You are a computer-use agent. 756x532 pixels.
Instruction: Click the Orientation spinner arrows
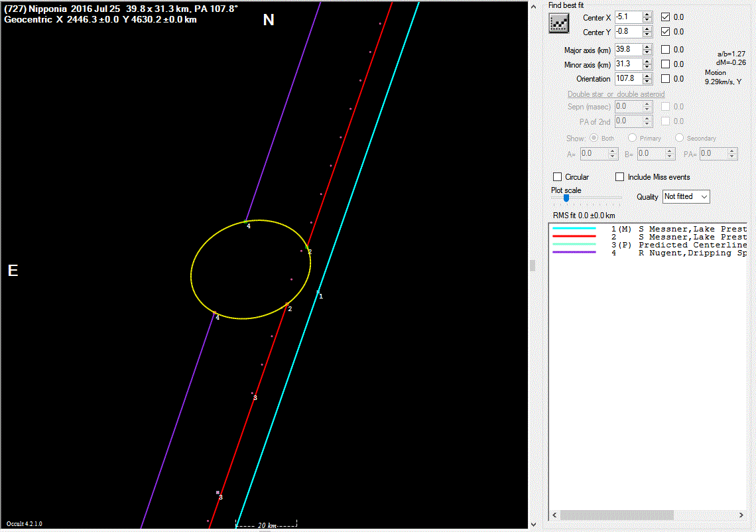tap(647, 79)
